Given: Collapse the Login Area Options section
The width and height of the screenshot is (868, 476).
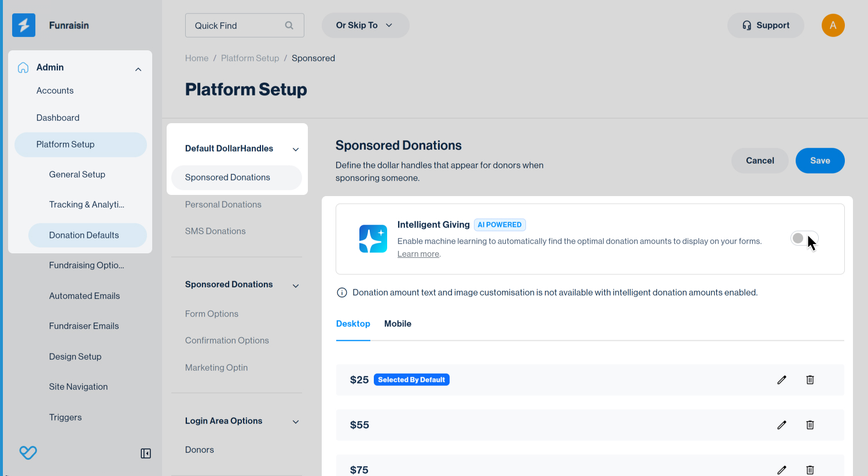Looking at the screenshot, I should point(296,422).
